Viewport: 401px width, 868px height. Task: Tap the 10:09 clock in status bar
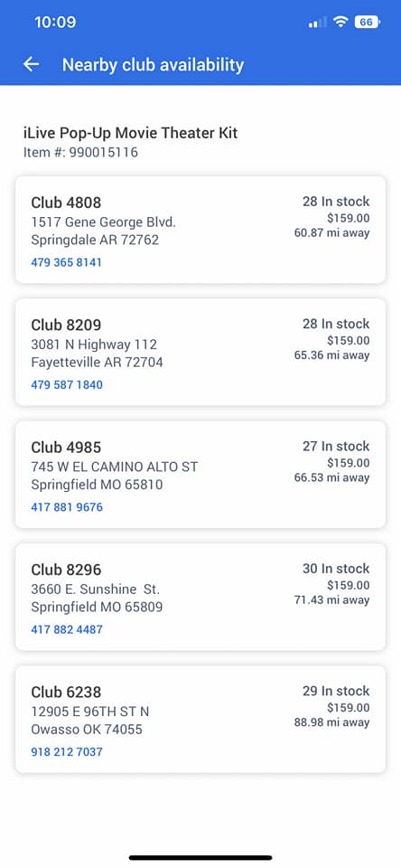[x=55, y=22]
